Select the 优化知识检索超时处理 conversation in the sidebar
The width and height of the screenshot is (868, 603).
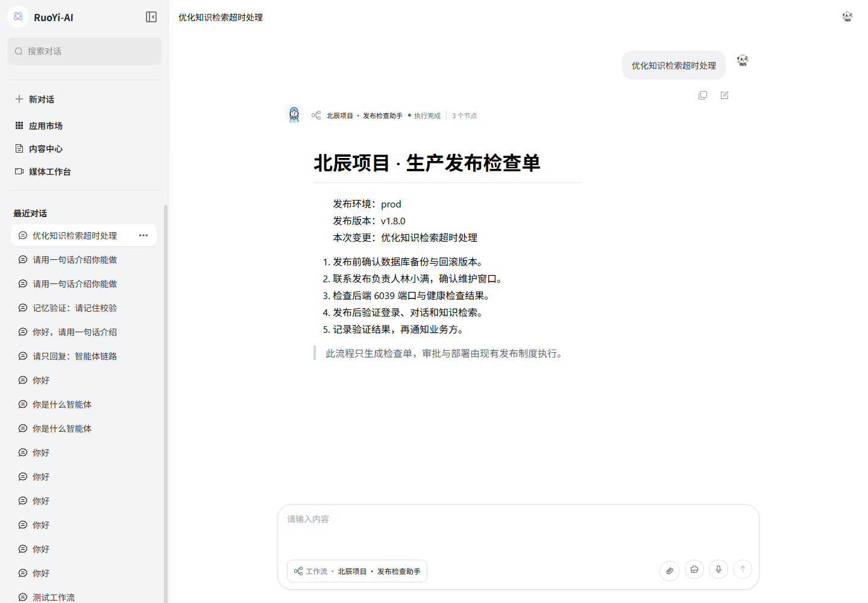(84, 235)
